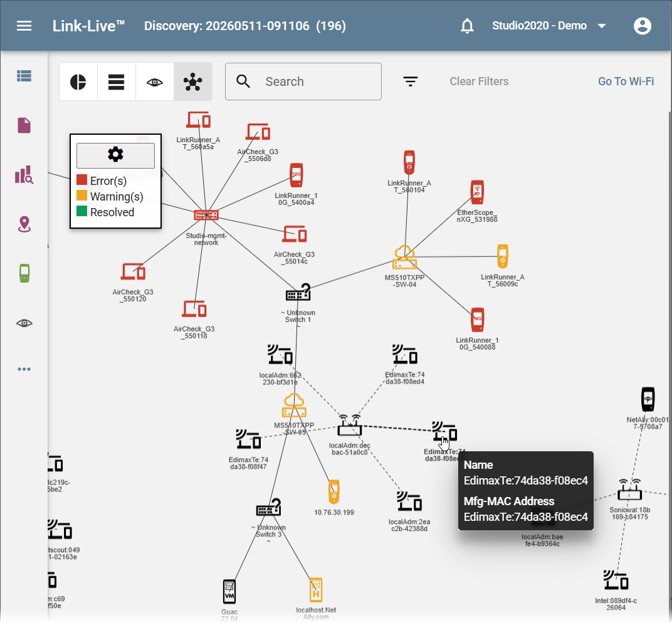Image resolution: width=672 pixels, height=623 pixels.
Task: Select the LinkRunner_10G_540088 tester node
Action: tap(478, 320)
